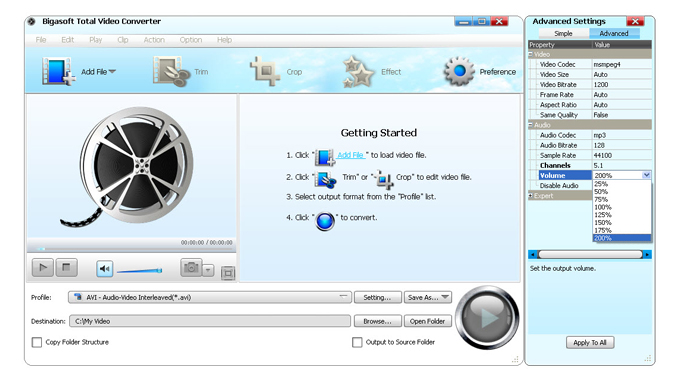
Task: Open the Add File dropdown arrow
Action: 112,71
